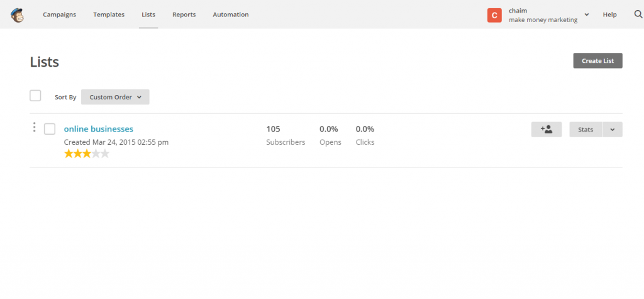The width and height of the screenshot is (644, 299).
Task: Click the Create List button
Action: click(597, 60)
